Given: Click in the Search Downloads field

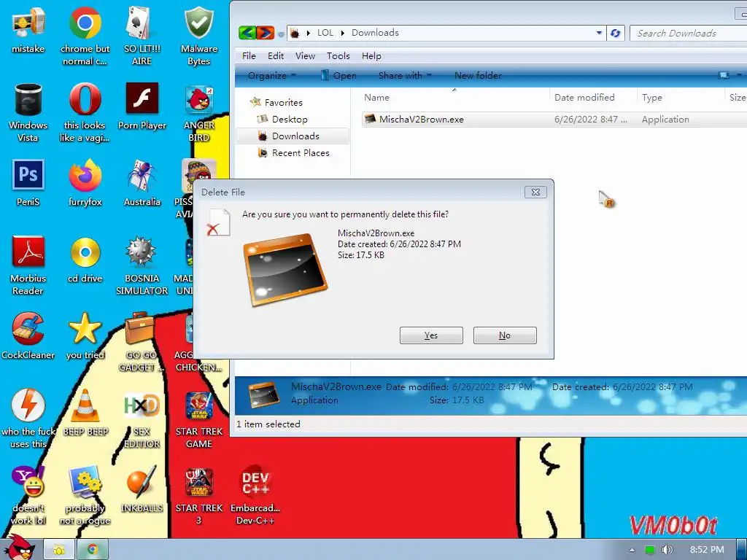Looking at the screenshot, I should (x=688, y=33).
